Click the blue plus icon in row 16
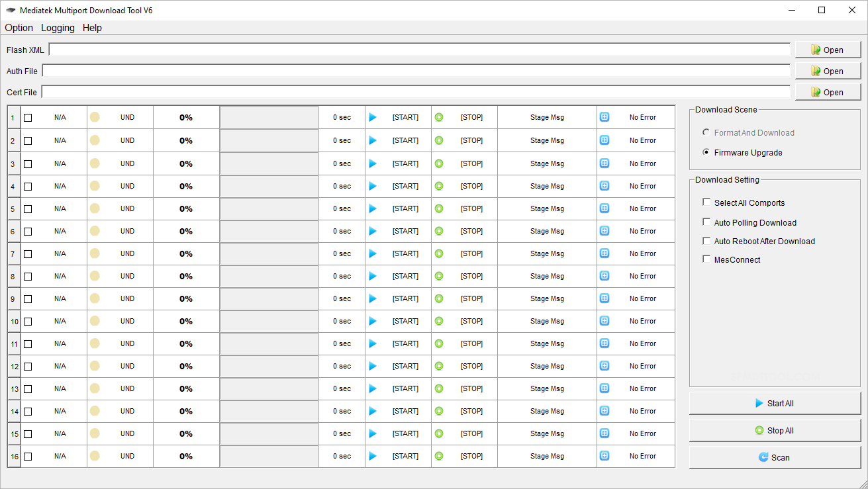The width and height of the screenshot is (868, 489). tap(604, 456)
